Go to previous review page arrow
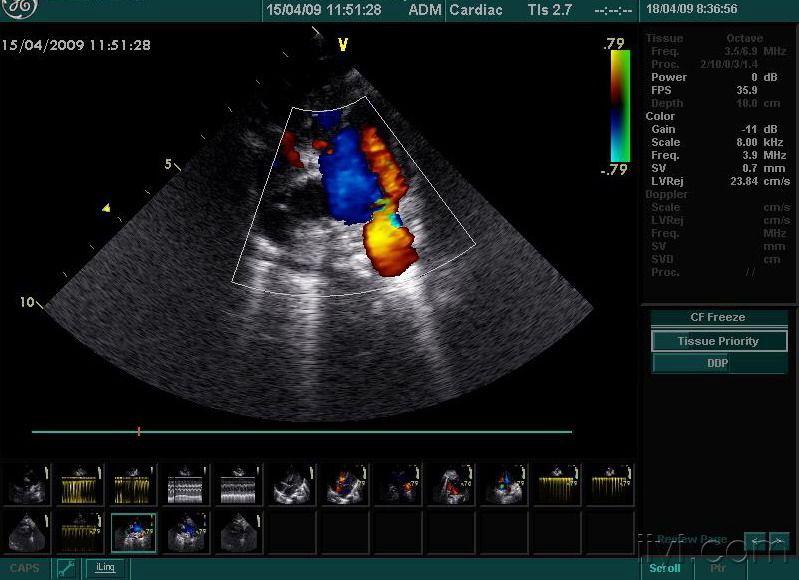 (x=757, y=541)
